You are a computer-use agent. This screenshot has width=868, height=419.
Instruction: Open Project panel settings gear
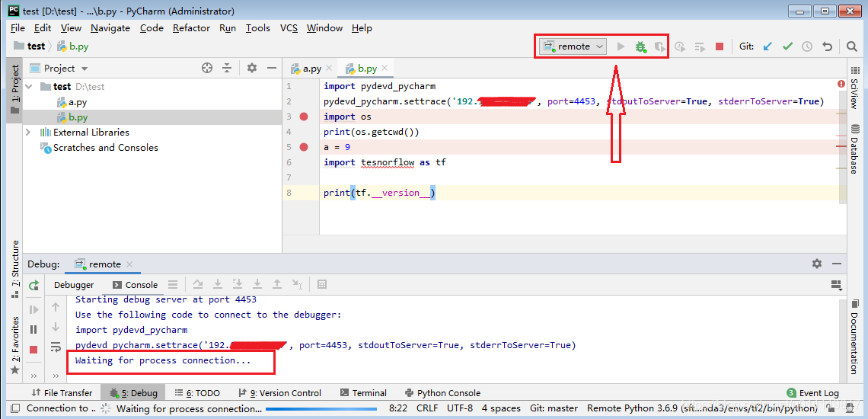[x=252, y=68]
